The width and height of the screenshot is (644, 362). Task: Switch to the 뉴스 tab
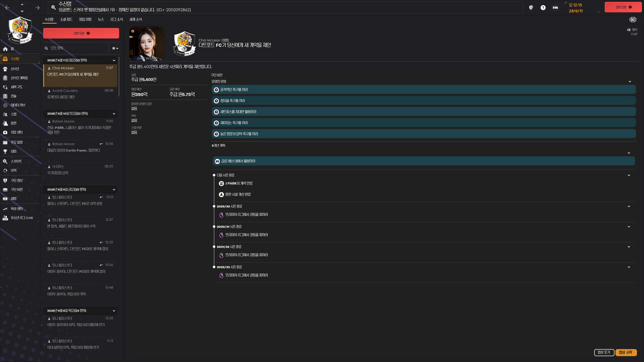tap(101, 19)
